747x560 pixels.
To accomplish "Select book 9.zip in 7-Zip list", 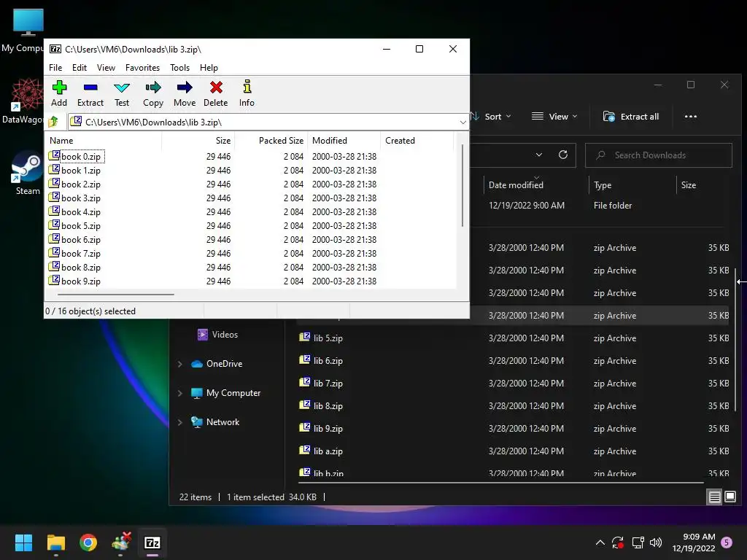I will tap(81, 281).
